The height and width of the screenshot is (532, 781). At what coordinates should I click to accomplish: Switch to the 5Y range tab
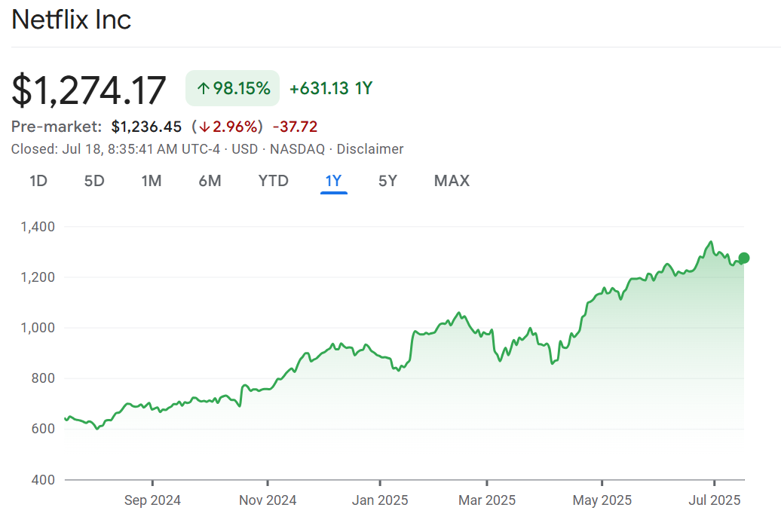tap(387, 181)
